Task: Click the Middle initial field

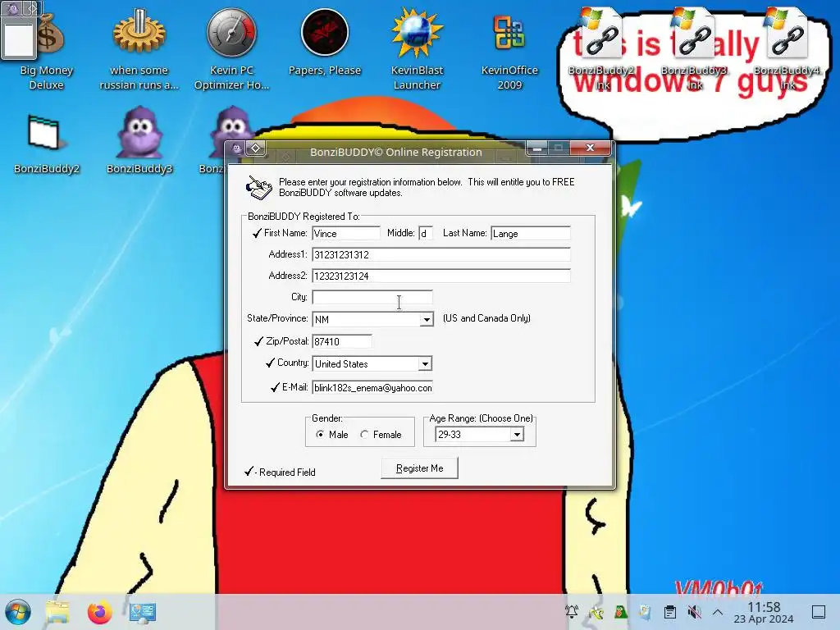Action: (426, 234)
